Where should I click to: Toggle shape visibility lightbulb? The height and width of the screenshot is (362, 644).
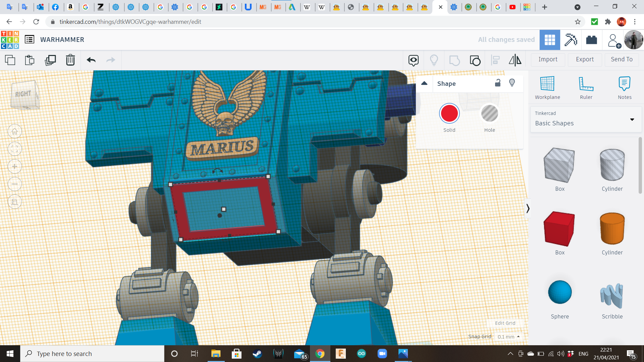tap(512, 83)
